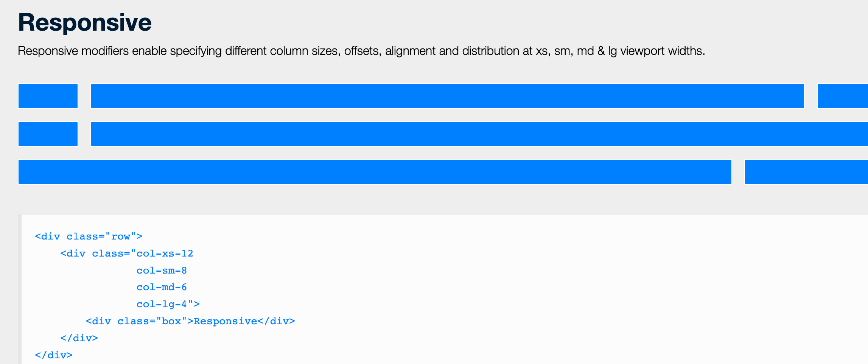Click the indented closing div tag
Screen dimensions: 868x364
[x=79, y=338]
